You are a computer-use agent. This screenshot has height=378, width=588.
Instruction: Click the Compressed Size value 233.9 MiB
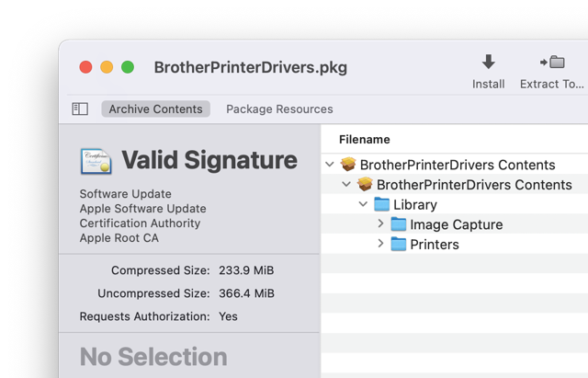pyautogui.click(x=246, y=270)
